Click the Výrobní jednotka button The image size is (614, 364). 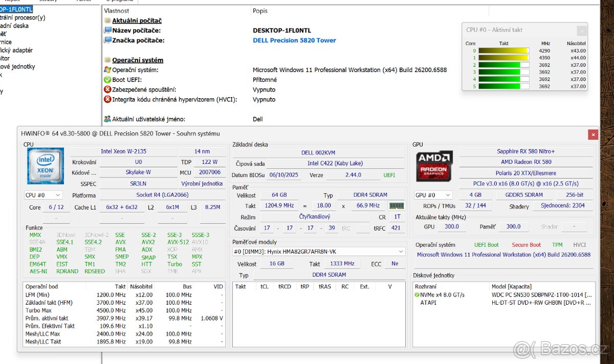click(202, 184)
